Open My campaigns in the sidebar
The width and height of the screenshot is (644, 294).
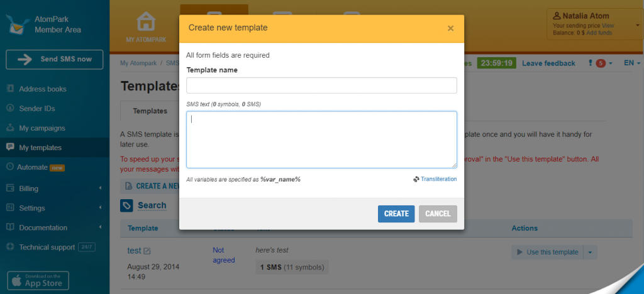42,128
